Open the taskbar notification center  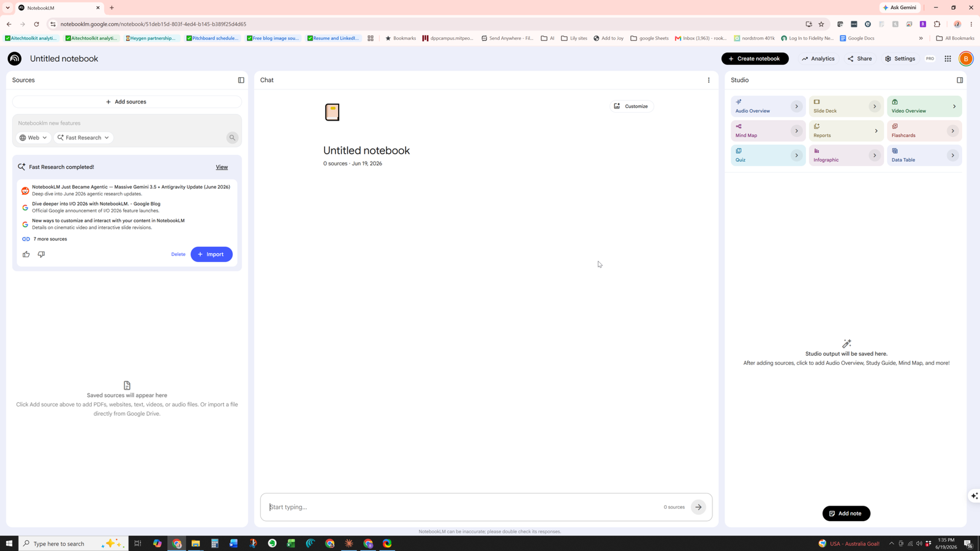(968, 544)
